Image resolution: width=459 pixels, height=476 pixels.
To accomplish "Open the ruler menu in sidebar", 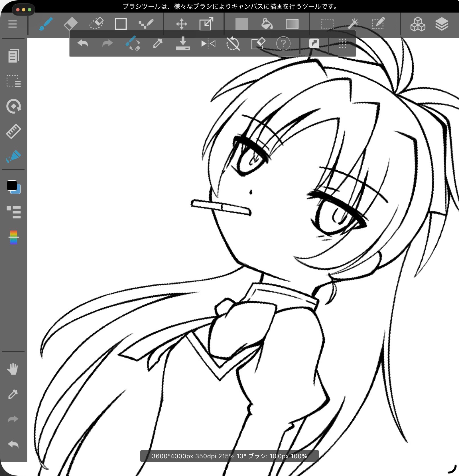I will tap(13, 131).
